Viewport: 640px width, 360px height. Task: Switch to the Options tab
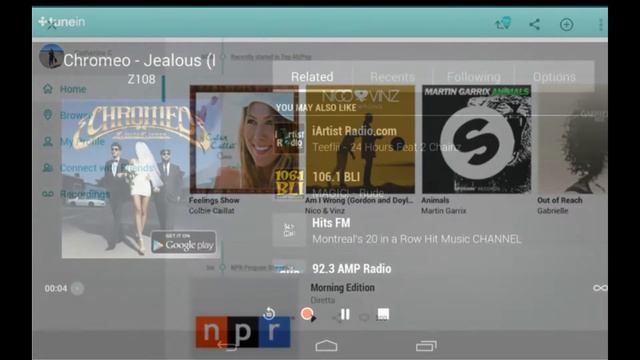[554, 77]
